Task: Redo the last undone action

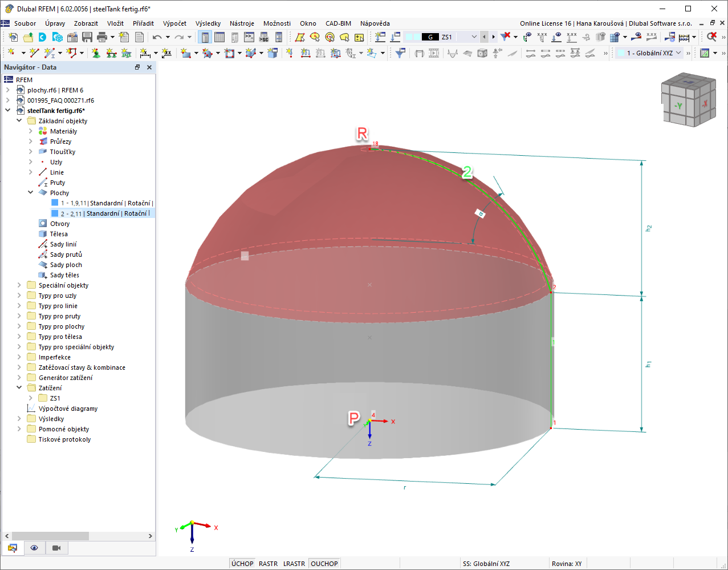Action: pyautogui.click(x=178, y=37)
